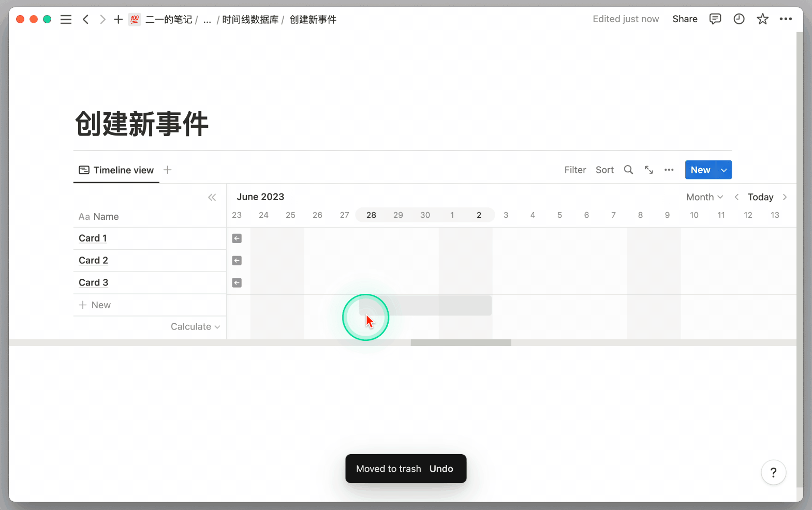
Task: Go to next timeline period
Action: (x=785, y=197)
